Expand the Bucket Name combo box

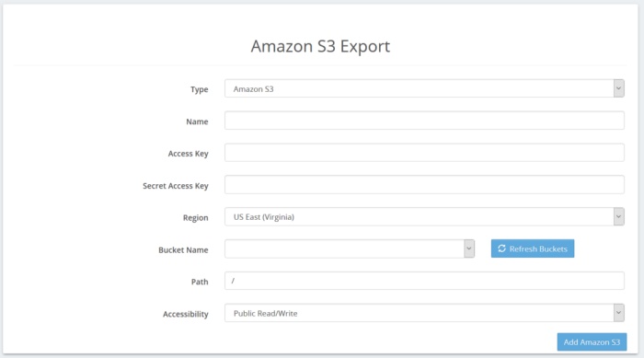(x=350, y=248)
